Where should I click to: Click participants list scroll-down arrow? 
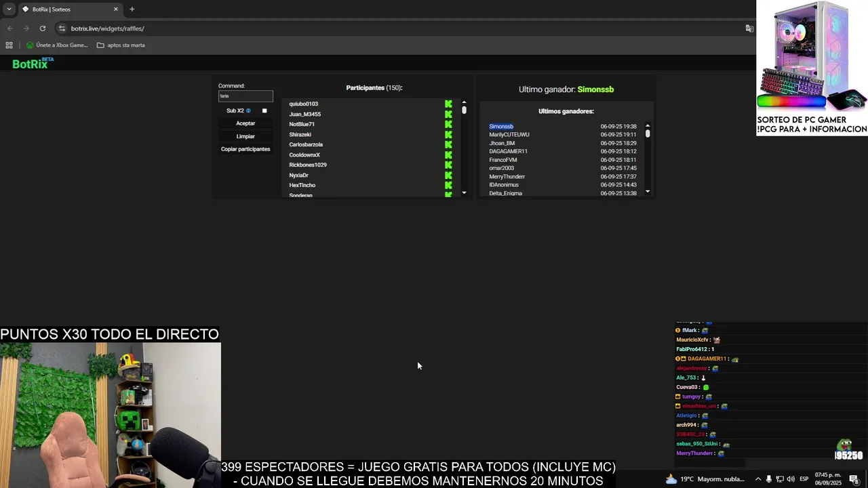[x=464, y=192]
